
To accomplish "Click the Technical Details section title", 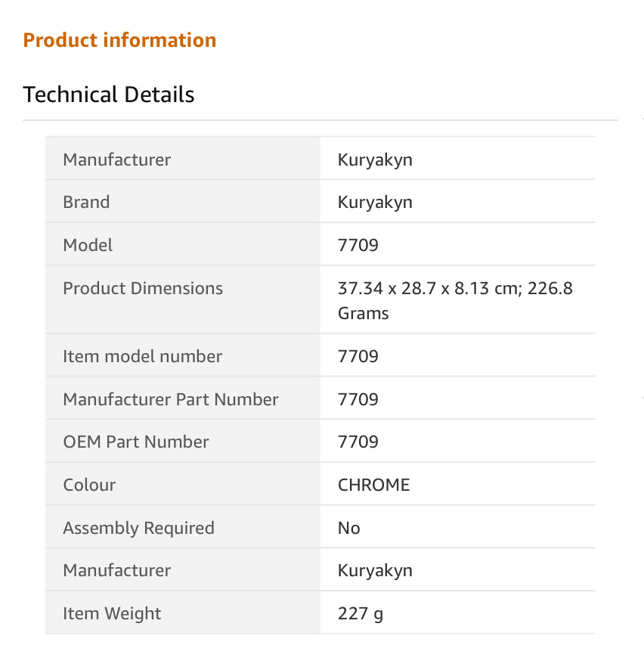I will (x=109, y=95).
